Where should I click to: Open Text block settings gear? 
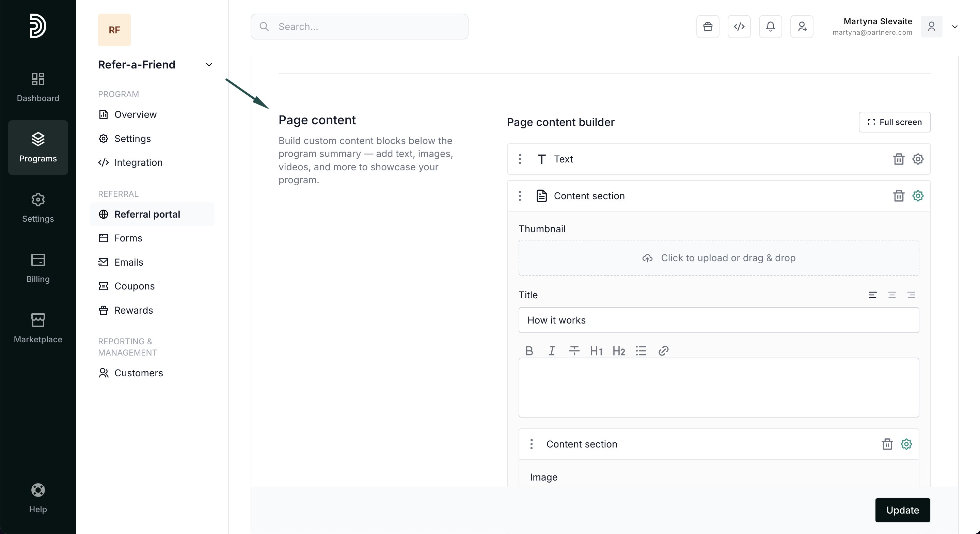(x=918, y=159)
